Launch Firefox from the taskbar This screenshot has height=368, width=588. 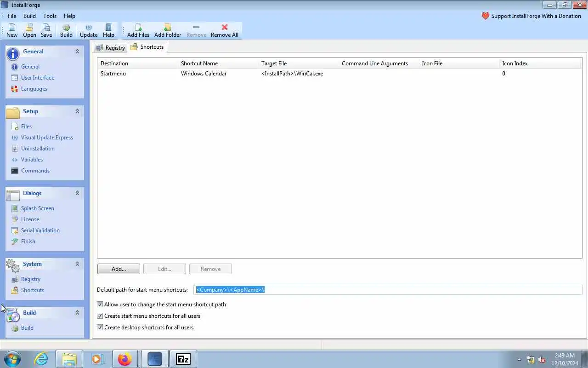pyautogui.click(x=125, y=359)
